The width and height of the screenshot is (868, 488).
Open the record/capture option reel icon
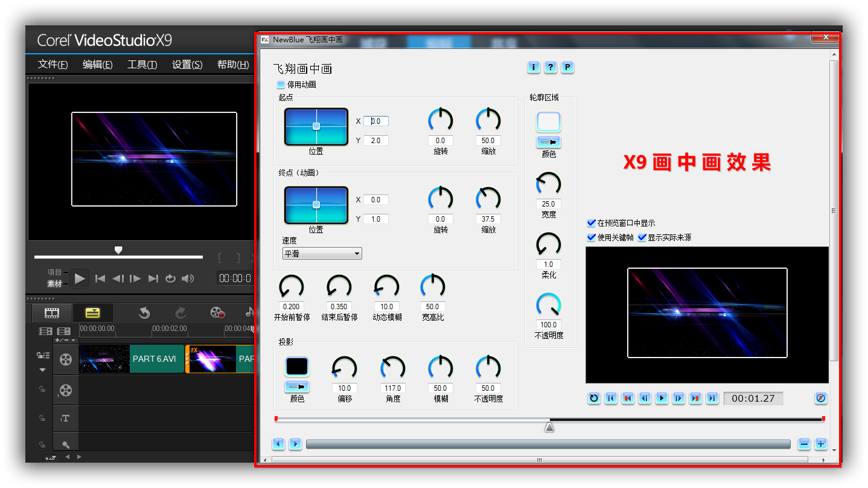[x=217, y=312]
